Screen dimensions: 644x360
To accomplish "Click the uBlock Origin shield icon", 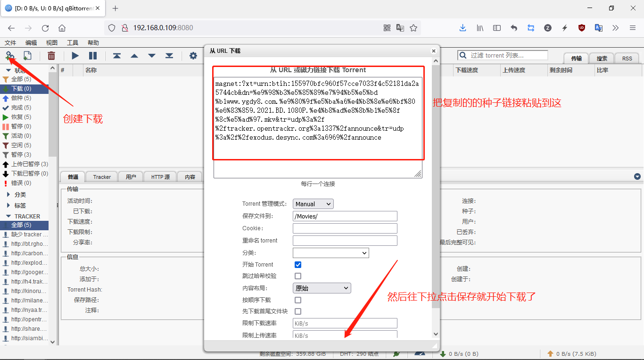I will click(582, 28).
